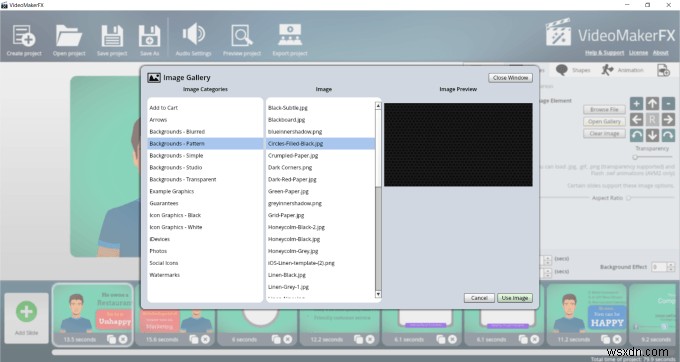Click the Clear Image button
The width and height of the screenshot is (680, 362).
pyautogui.click(x=604, y=134)
